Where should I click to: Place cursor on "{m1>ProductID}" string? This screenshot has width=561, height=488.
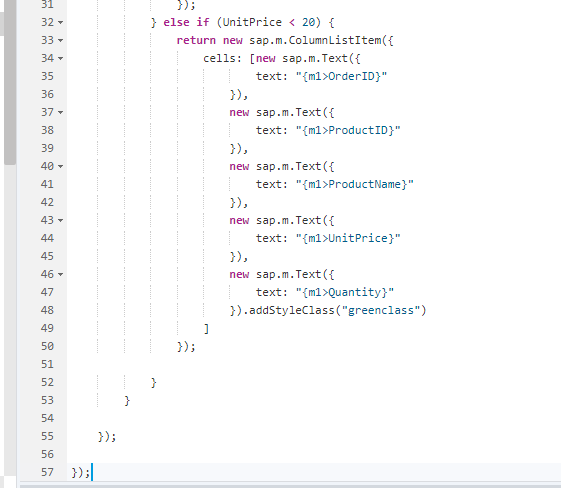click(348, 130)
